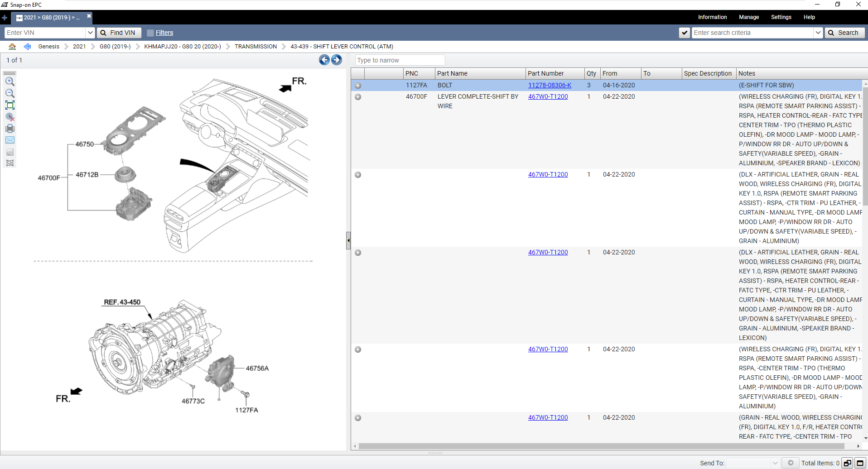The width and height of the screenshot is (868, 469).
Task: Open the Manage menu
Action: tap(749, 17)
